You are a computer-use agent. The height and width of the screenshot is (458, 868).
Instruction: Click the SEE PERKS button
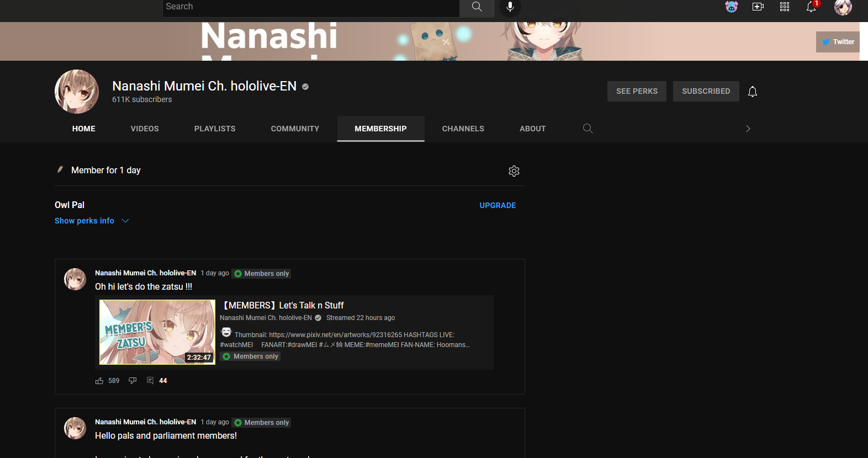tap(637, 92)
